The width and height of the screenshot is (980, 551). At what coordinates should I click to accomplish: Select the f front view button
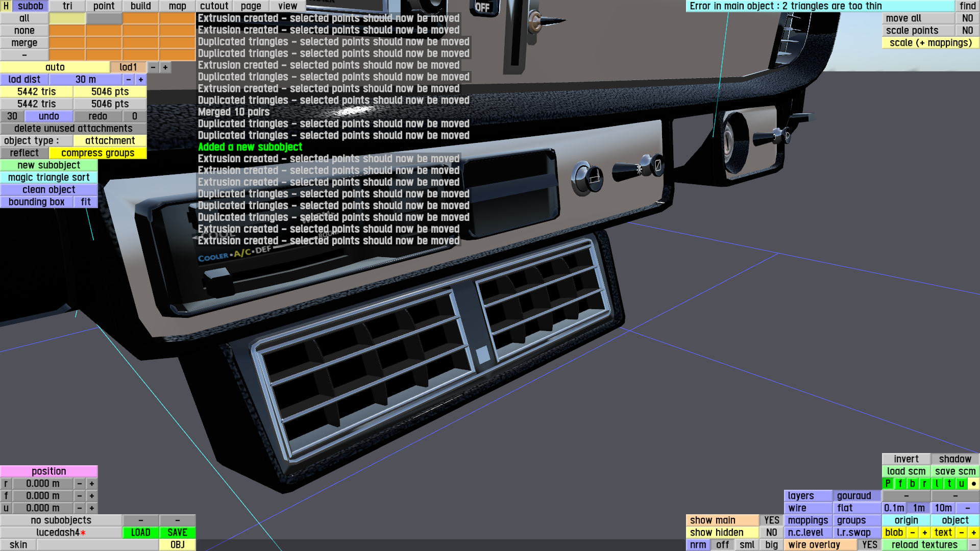[900, 483]
